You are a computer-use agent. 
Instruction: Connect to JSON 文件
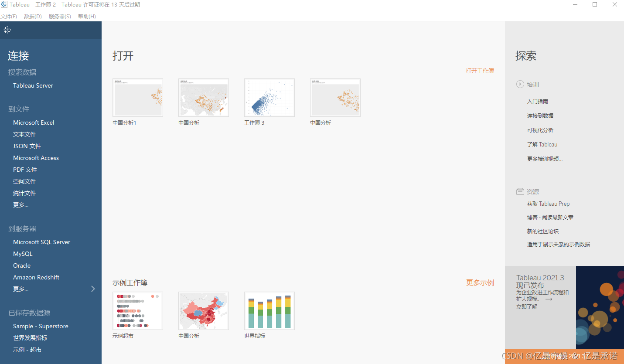pyautogui.click(x=27, y=146)
